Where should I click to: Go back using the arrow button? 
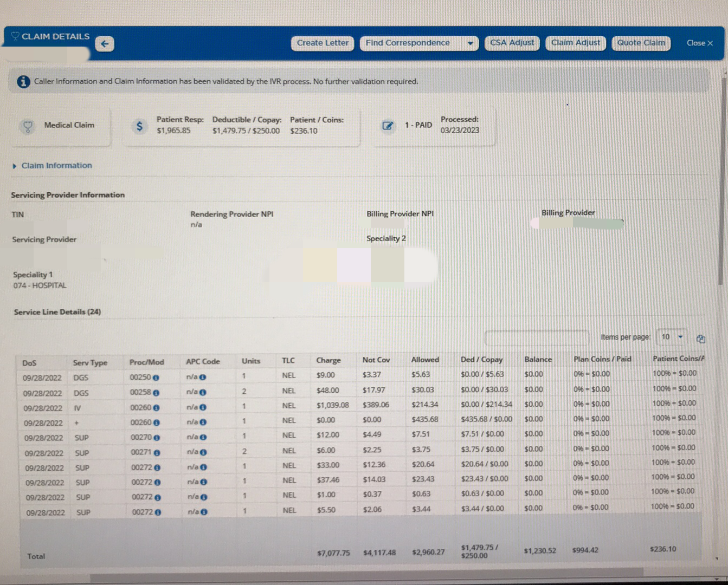pyautogui.click(x=105, y=44)
